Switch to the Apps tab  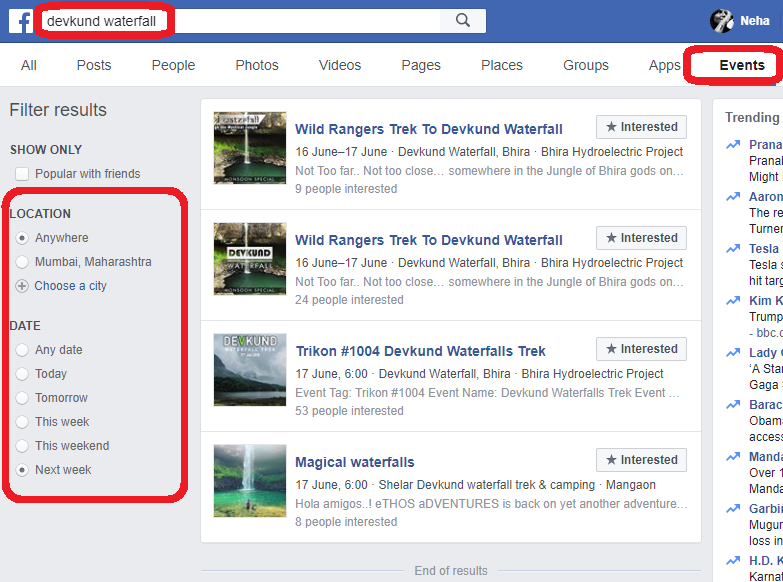pyautogui.click(x=664, y=65)
